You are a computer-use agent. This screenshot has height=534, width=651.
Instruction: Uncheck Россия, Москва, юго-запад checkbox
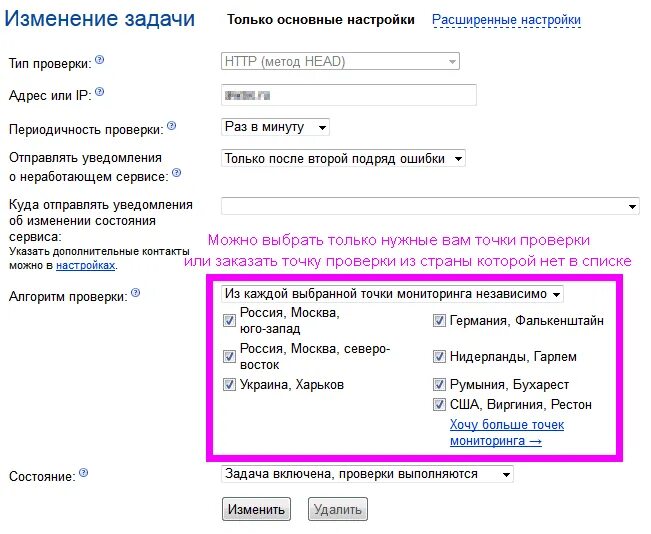229,321
